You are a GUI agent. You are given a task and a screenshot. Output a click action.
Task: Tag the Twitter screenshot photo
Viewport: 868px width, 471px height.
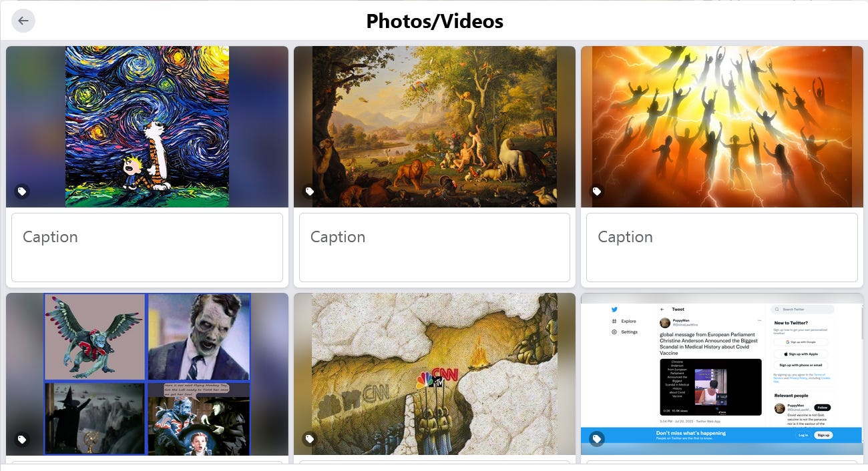(x=597, y=439)
